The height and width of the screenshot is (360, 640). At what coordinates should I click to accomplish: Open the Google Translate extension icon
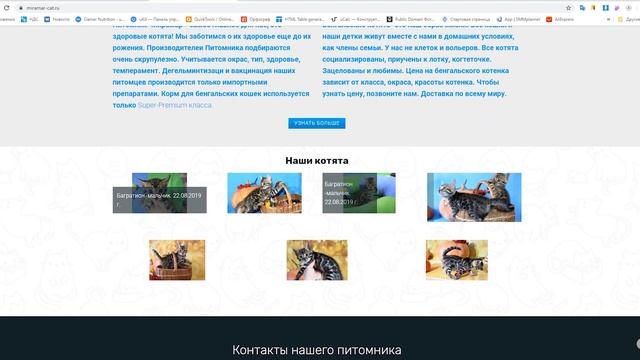click(x=582, y=8)
